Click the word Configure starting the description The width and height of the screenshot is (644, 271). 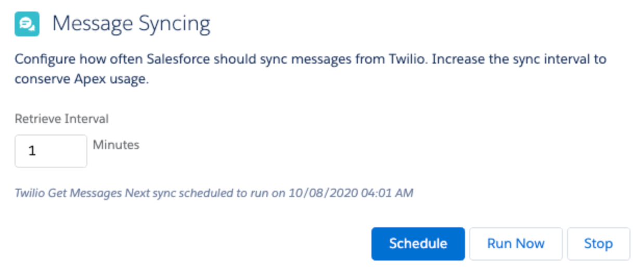tap(44, 59)
